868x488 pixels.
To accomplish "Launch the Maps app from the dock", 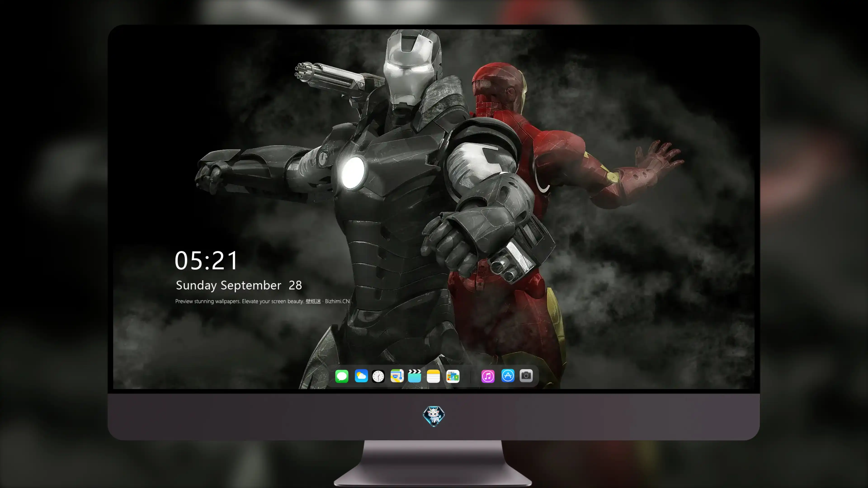I will click(x=397, y=376).
